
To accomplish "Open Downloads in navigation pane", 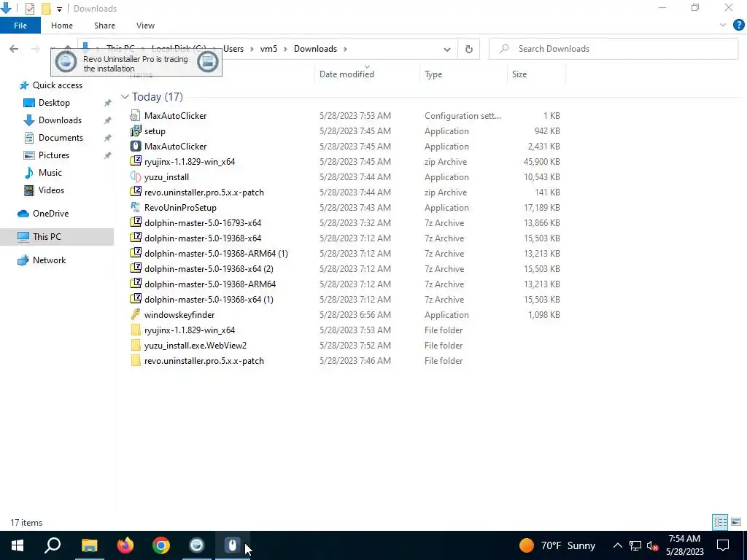I will (60, 120).
